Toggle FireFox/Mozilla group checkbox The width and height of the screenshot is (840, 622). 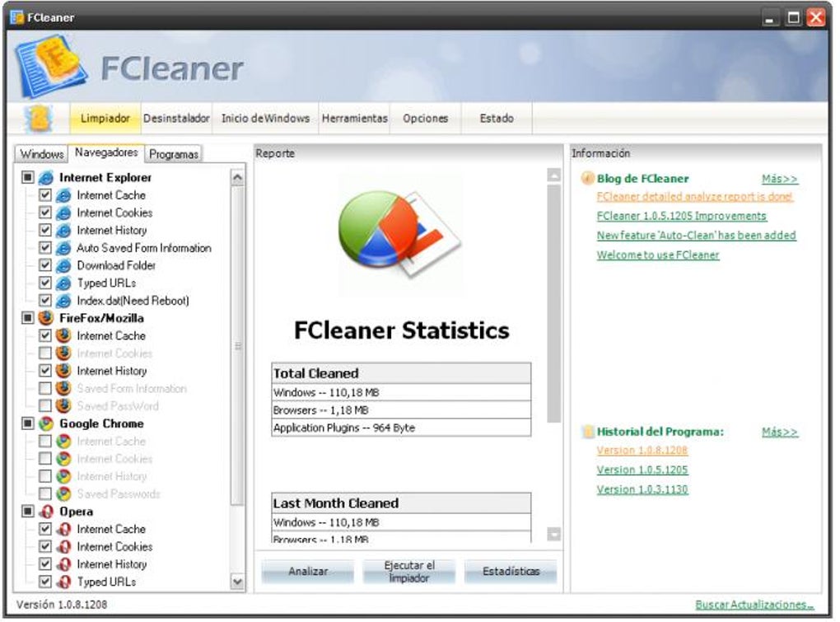click(28, 318)
